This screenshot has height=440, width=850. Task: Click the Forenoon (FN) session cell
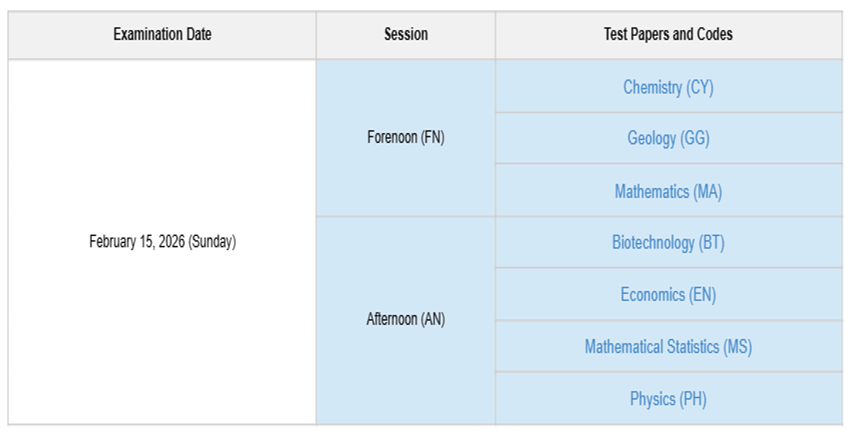click(406, 138)
